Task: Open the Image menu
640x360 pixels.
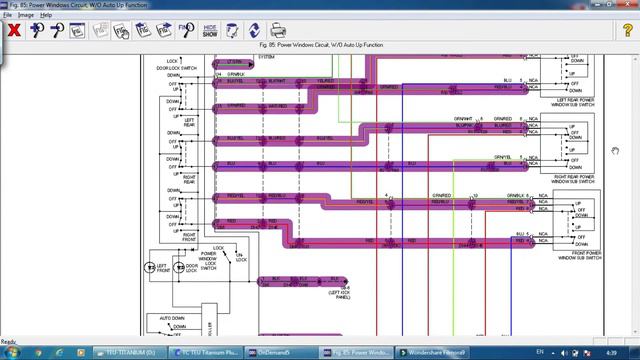Action: pos(26,15)
